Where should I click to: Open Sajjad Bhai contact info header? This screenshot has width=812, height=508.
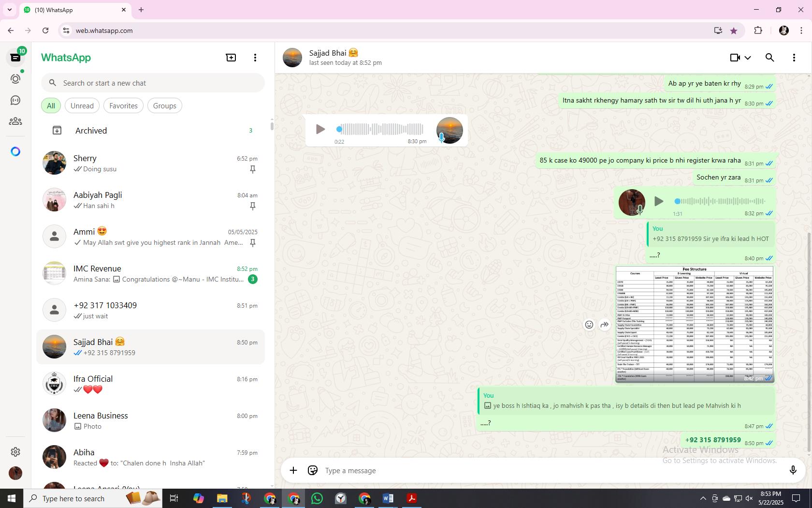pyautogui.click(x=346, y=58)
